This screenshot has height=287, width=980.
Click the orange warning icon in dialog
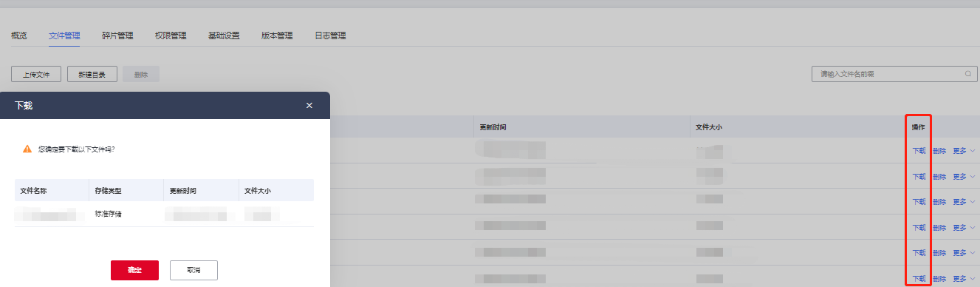coord(27,149)
